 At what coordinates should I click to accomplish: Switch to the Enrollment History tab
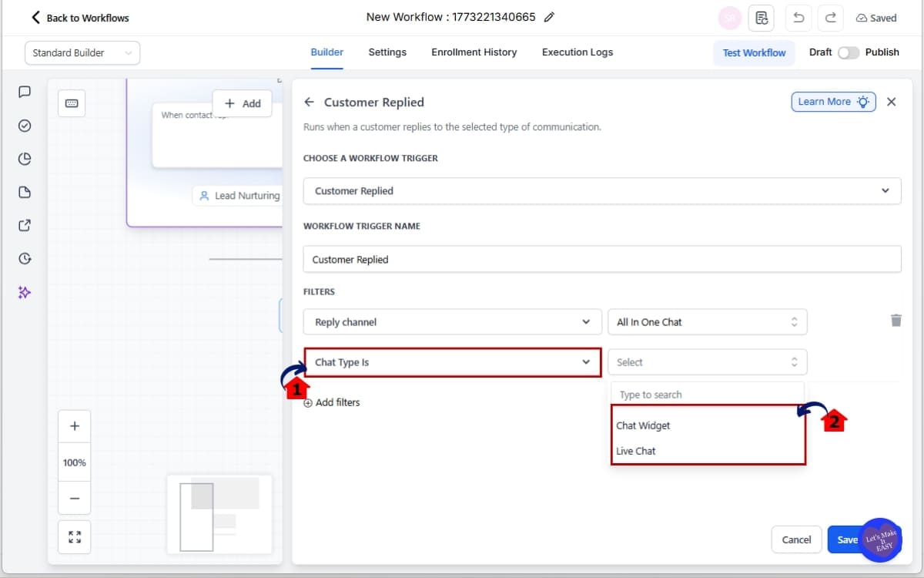(x=474, y=52)
